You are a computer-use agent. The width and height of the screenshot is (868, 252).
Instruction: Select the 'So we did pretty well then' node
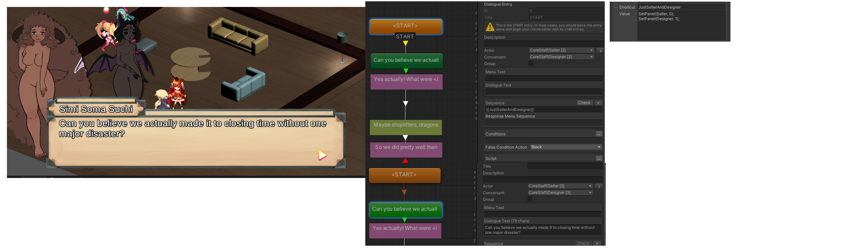tap(406, 150)
